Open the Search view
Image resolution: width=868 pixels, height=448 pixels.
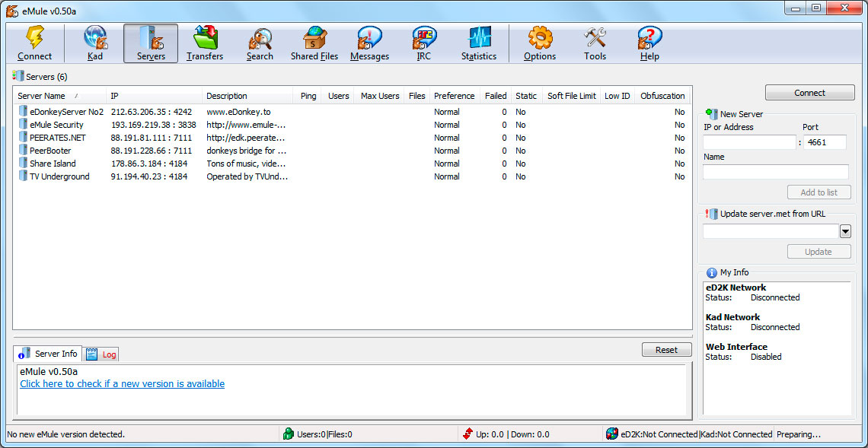click(x=260, y=43)
